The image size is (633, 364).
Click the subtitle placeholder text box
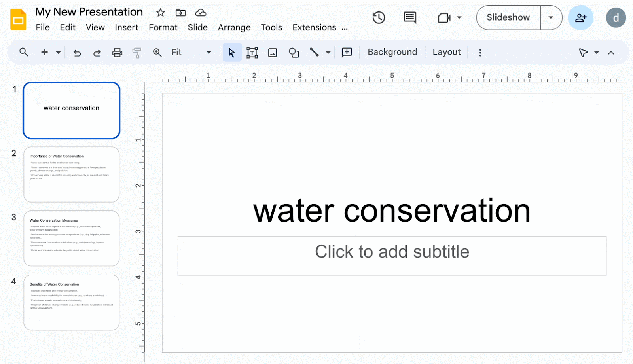coord(392,256)
